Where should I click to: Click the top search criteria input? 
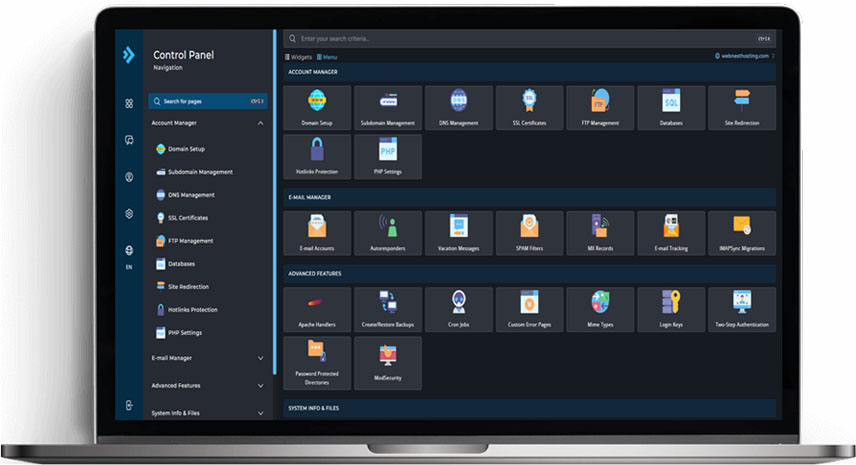pyautogui.click(x=529, y=39)
